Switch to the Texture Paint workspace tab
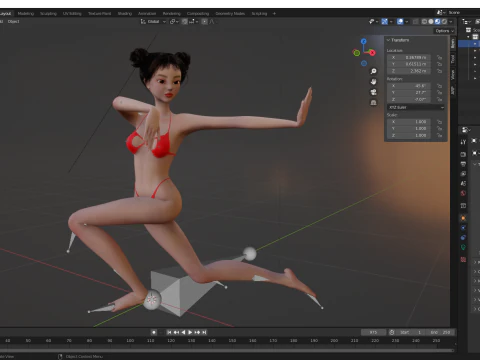The image size is (480, 360). (99, 14)
